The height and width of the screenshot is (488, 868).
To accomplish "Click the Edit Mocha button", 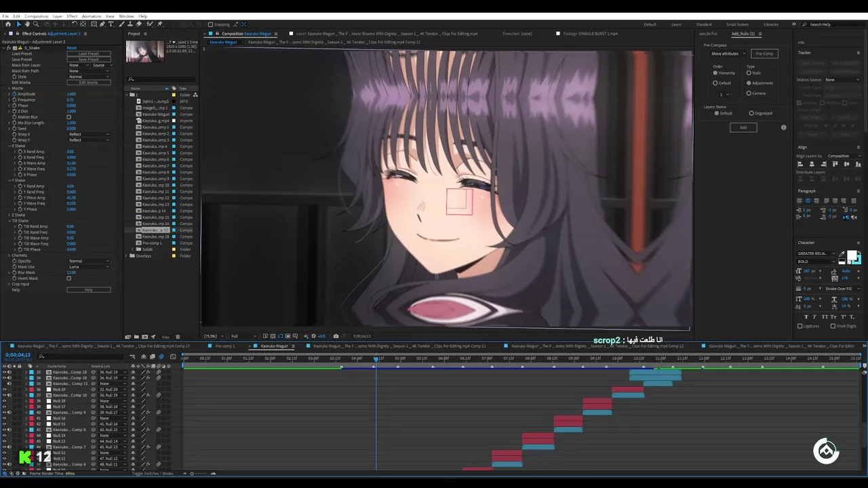I will point(88,82).
